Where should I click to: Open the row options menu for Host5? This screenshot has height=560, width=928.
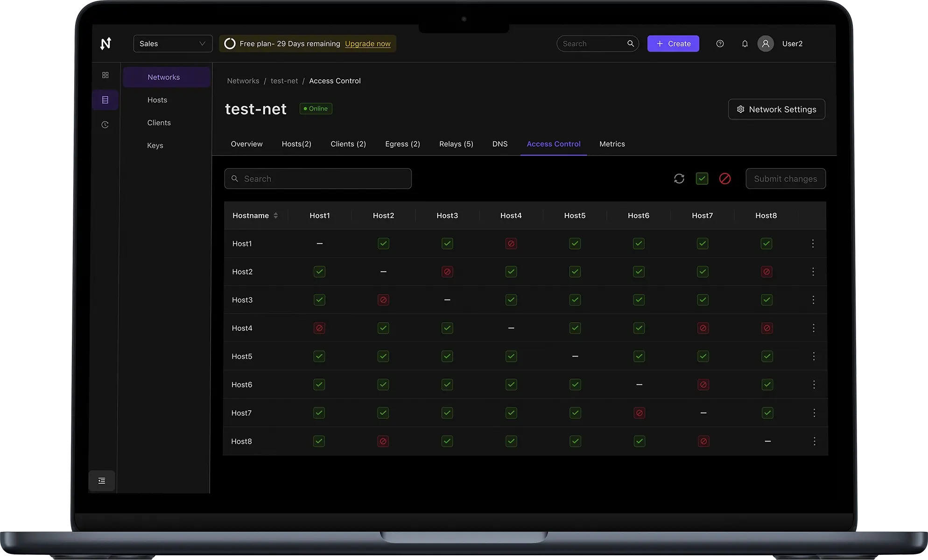(x=814, y=356)
